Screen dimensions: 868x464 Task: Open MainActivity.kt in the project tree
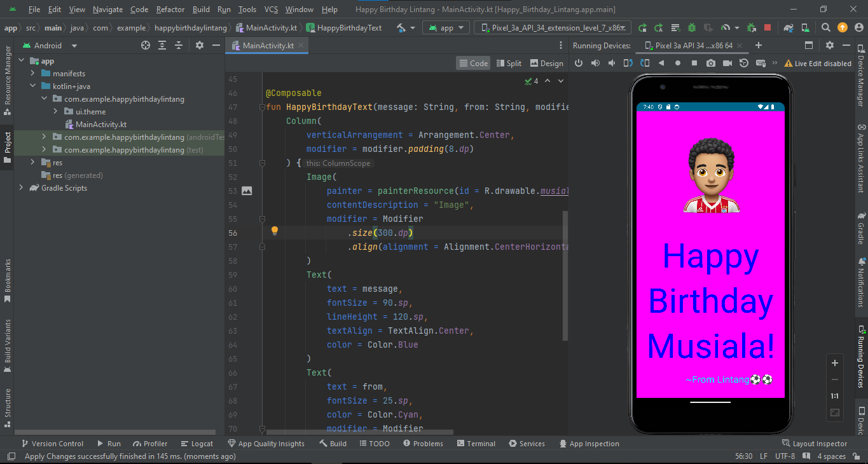(95, 125)
